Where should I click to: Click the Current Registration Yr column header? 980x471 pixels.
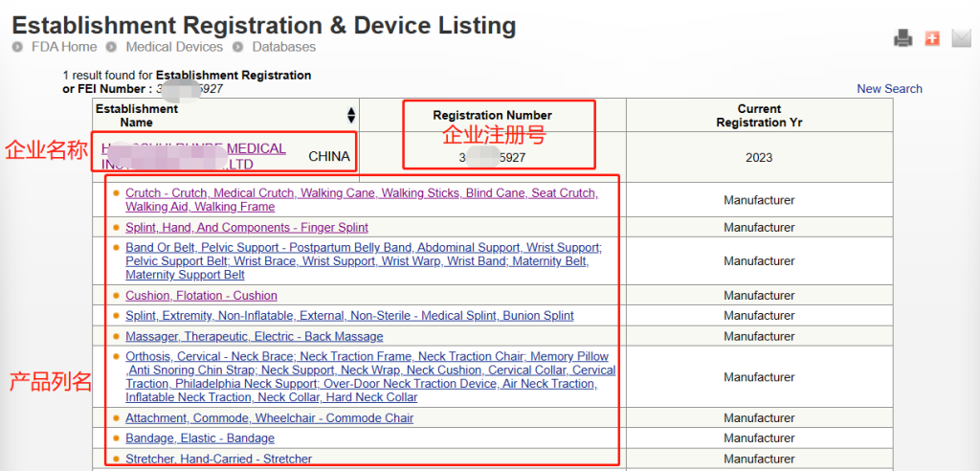tap(759, 116)
